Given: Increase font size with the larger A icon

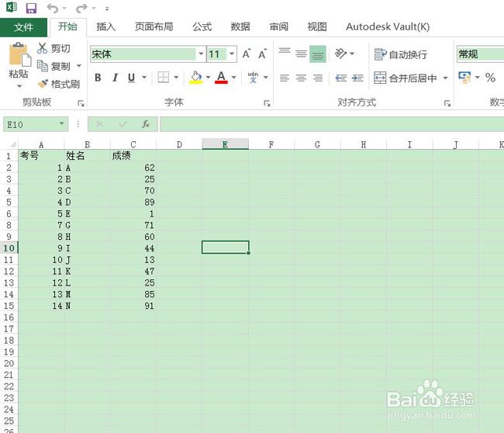Looking at the screenshot, I should (x=247, y=54).
